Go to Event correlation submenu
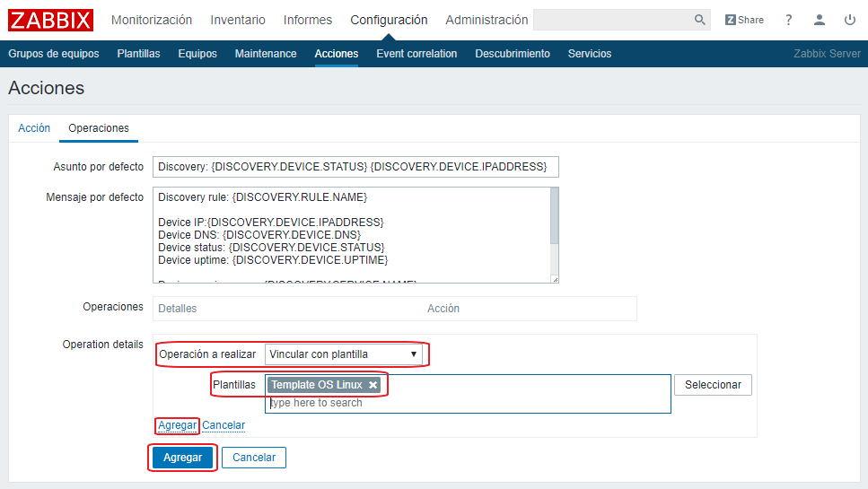This screenshot has width=868, height=489. 416,54
